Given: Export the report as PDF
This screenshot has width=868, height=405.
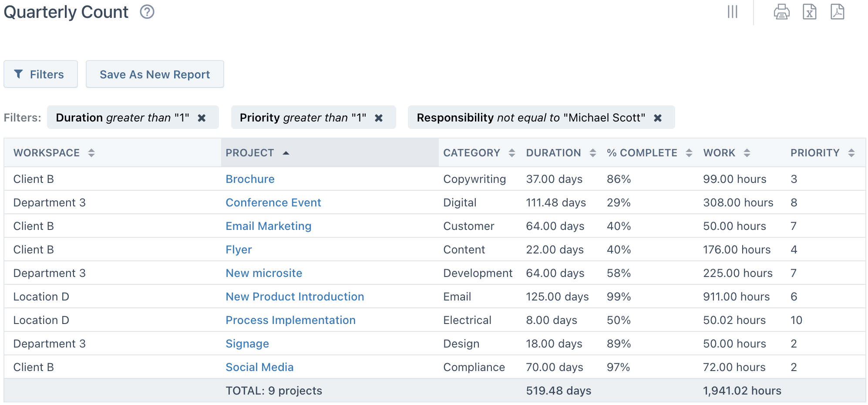Looking at the screenshot, I should (x=838, y=12).
